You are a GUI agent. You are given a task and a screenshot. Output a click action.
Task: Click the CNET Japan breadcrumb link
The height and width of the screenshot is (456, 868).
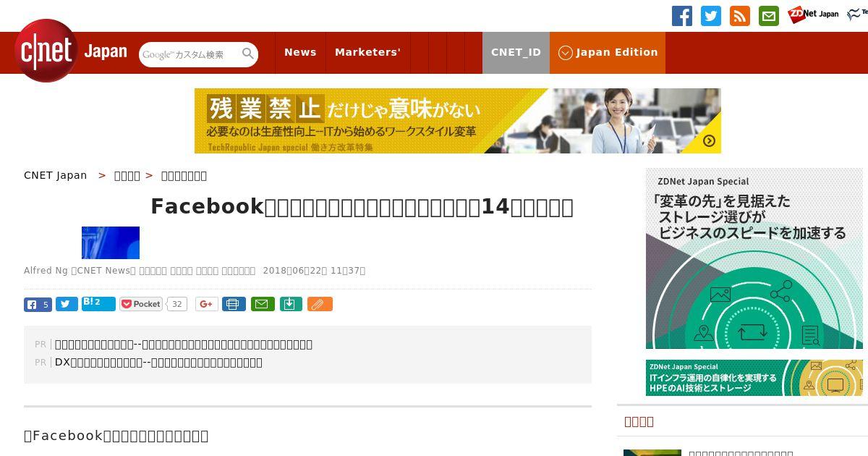(x=56, y=175)
